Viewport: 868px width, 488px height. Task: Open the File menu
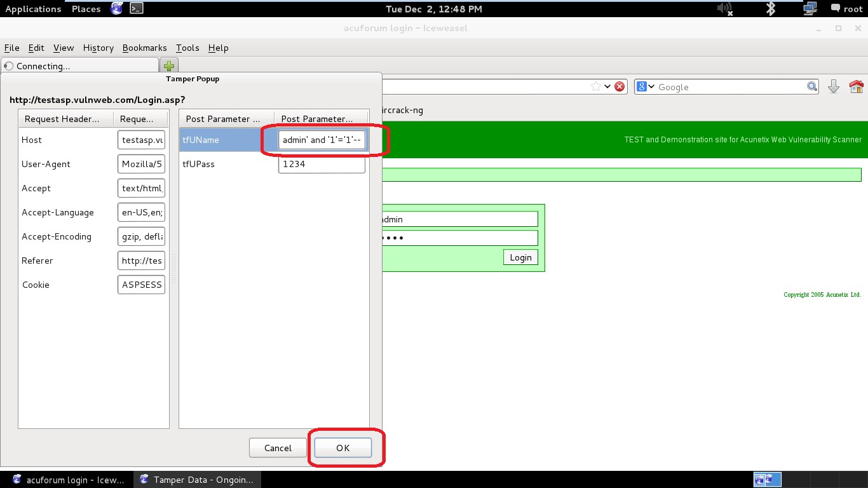(12, 48)
